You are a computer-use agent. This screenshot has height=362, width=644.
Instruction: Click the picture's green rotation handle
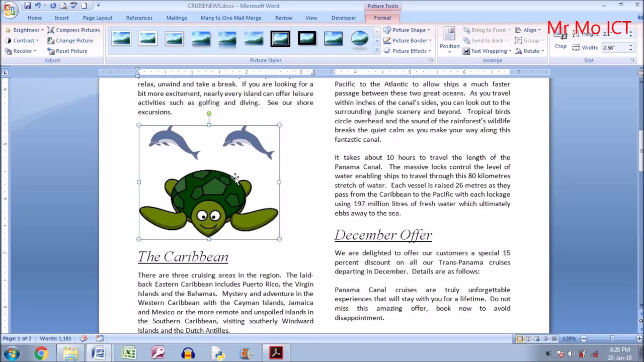(209, 114)
